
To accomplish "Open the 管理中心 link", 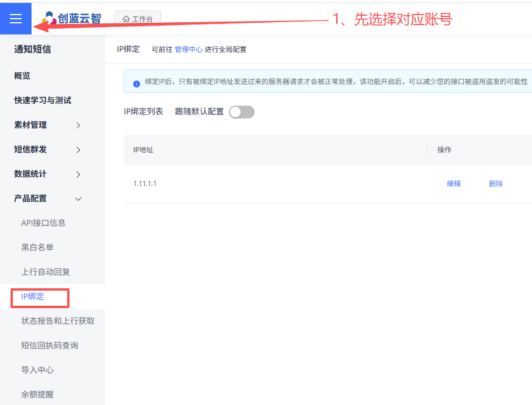I will (188, 50).
